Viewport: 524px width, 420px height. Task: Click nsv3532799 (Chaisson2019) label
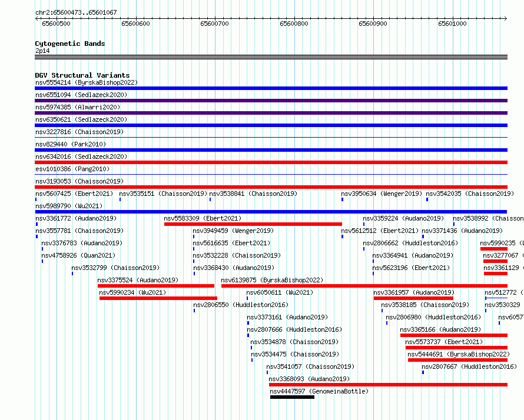click(x=115, y=268)
